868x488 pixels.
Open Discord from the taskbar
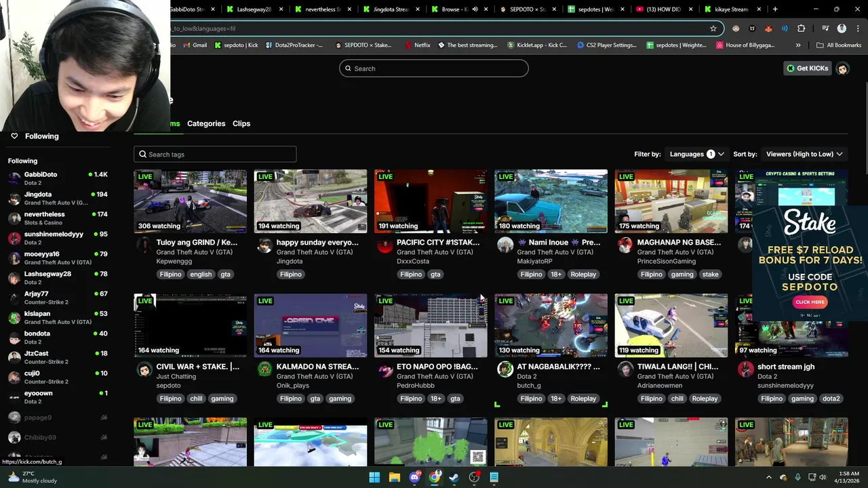pyautogui.click(x=414, y=477)
